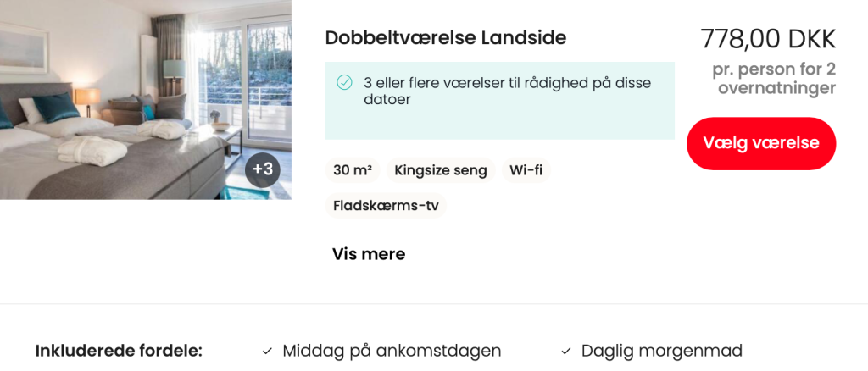This screenshot has height=371, width=868.
Task: Click the 778,00 DKK price
Action: pyautogui.click(x=768, y=39)
